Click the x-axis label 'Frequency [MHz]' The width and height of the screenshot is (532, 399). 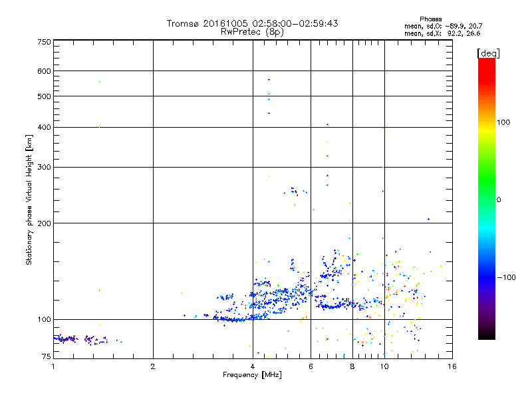pyautogui.click(x=252, y=375)
